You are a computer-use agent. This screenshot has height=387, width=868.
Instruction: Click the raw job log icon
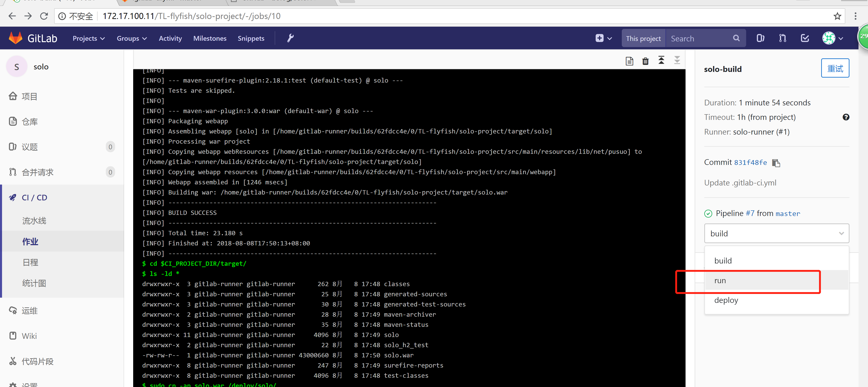coord(629,61)
